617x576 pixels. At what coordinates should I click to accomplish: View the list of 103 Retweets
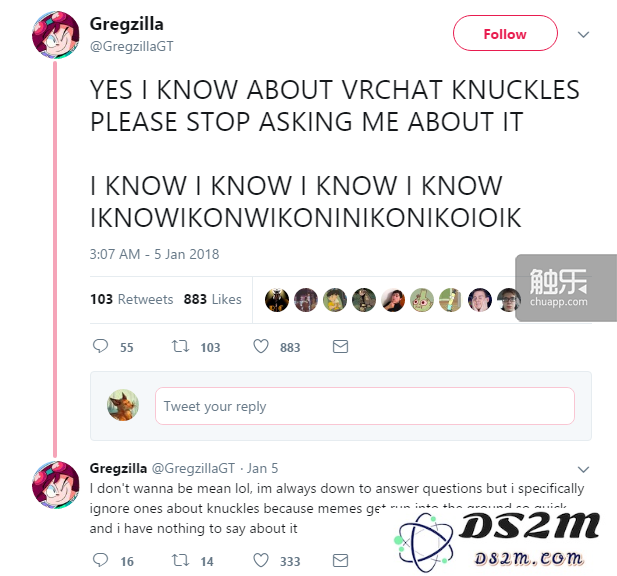click(131, 299)
